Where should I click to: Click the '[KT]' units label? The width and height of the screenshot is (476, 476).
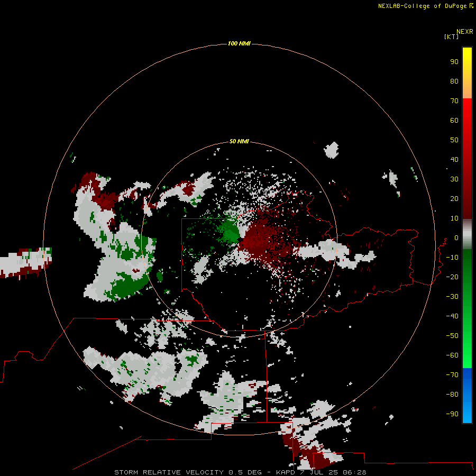451,36
